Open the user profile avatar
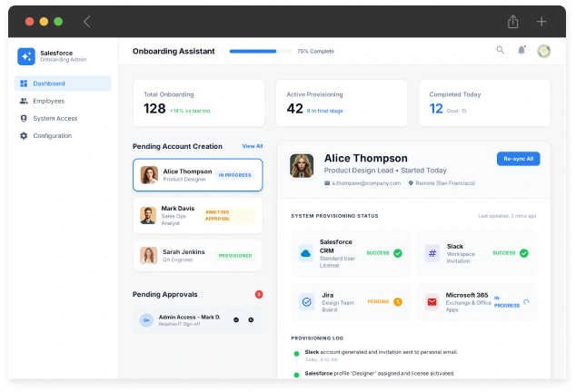Image resolution: width=576 pixels, height=392 pixels. coord(544,51)
